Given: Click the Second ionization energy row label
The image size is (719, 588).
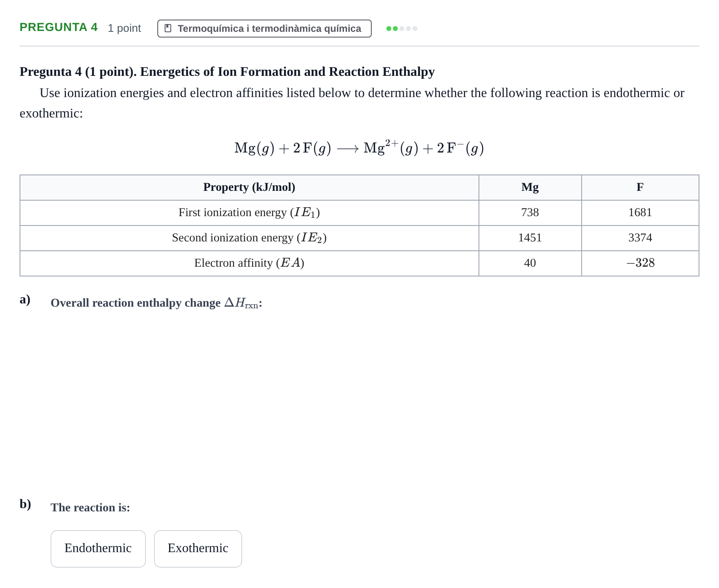Looking at the screenshot, I should (x=249, y=238).
